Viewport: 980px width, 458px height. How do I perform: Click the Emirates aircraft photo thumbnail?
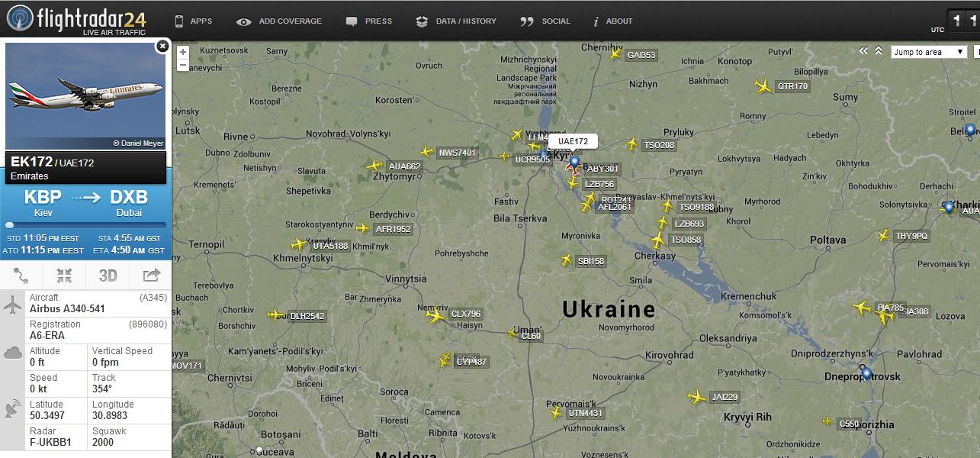coord(85,96)
